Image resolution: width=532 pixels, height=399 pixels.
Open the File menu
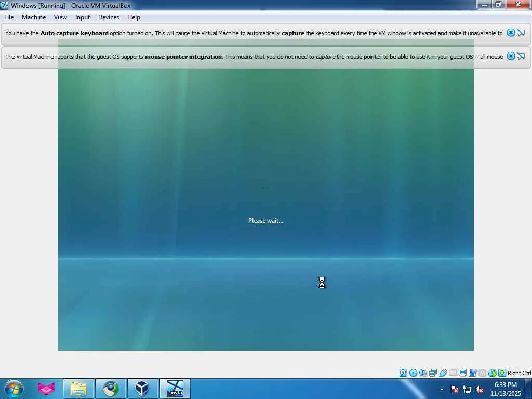click(x=9, y=17)
